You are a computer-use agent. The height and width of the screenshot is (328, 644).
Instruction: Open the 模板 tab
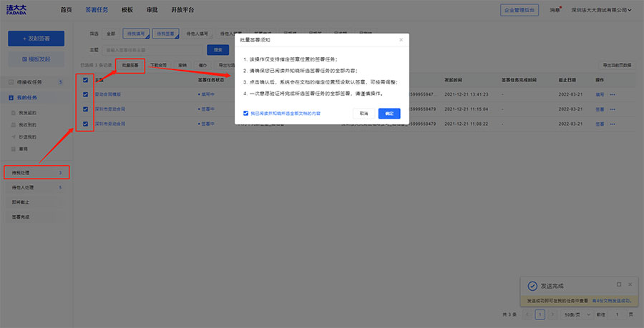[127, 10]
